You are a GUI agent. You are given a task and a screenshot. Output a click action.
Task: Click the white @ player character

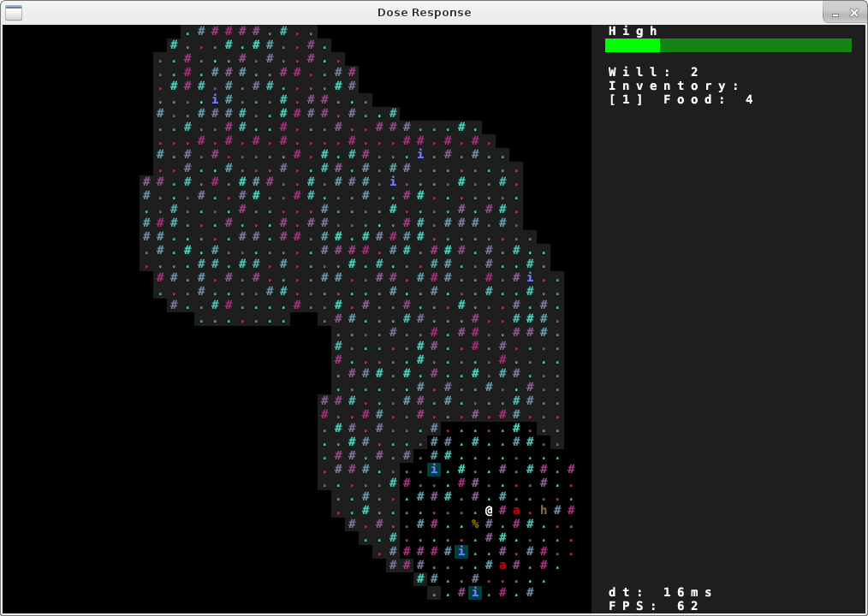tap(489, 510)
